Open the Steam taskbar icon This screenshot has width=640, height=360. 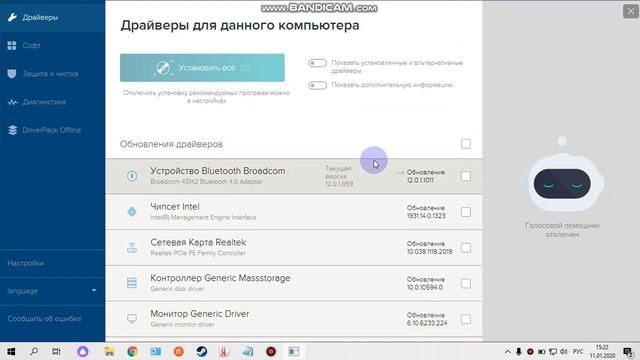tap(202, 351)
